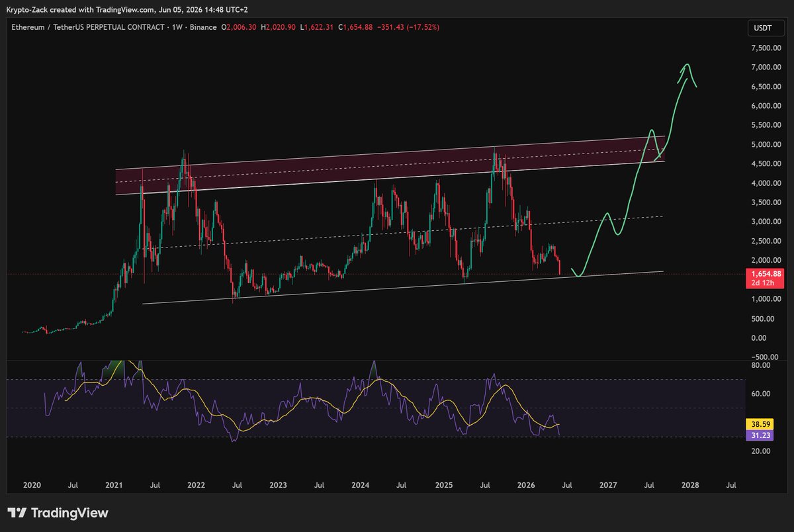The image size is (794, 532).
Task: Click the 2027 label on time axis
Action: pos(607,485)
